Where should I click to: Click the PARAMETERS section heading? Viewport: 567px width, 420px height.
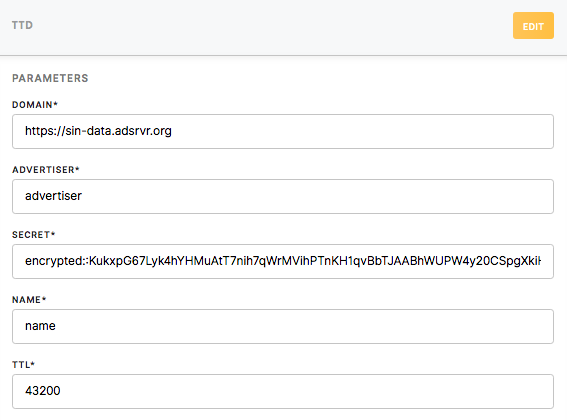coord(50,78)
